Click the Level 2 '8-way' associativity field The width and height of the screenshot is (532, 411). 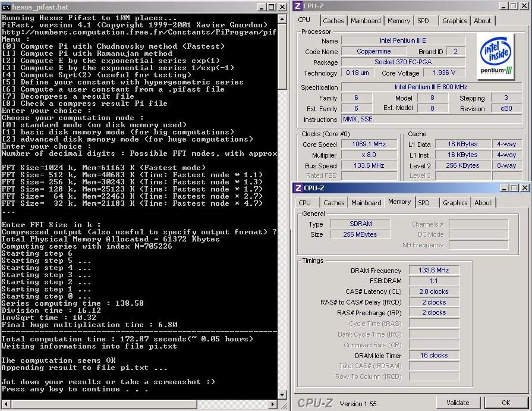(x=507, y=165)
